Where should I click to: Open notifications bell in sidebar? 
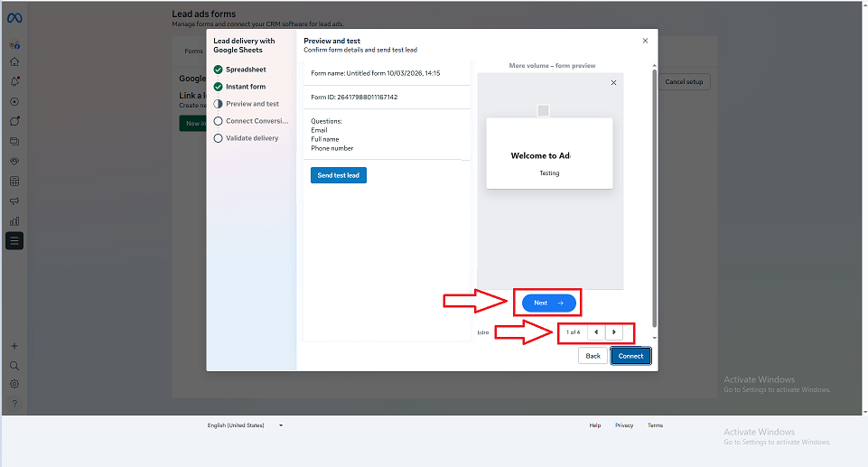[x=14, y=81]
